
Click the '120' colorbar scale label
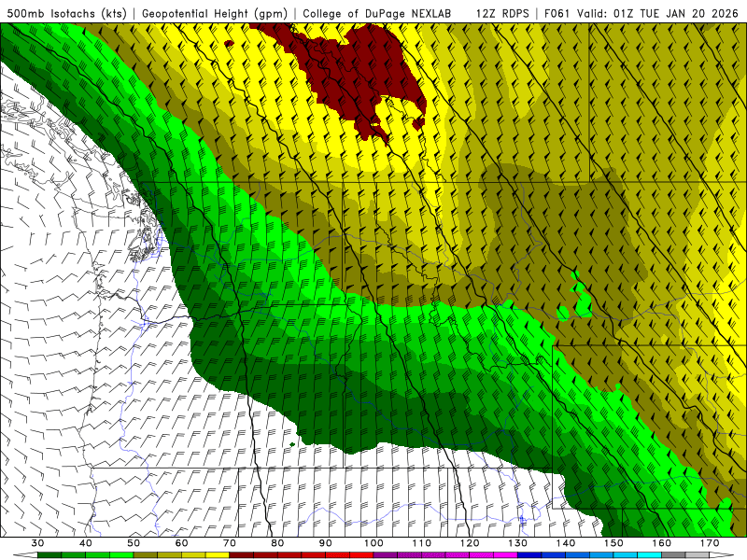470,543
